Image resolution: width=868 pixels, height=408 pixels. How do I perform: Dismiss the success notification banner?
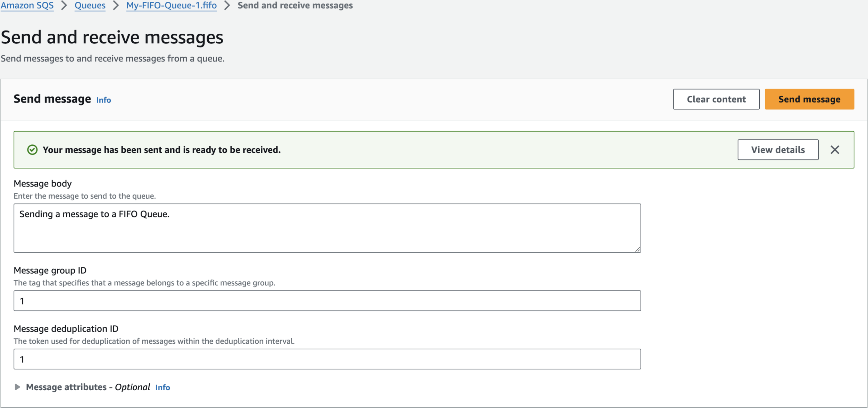(835, 150)
